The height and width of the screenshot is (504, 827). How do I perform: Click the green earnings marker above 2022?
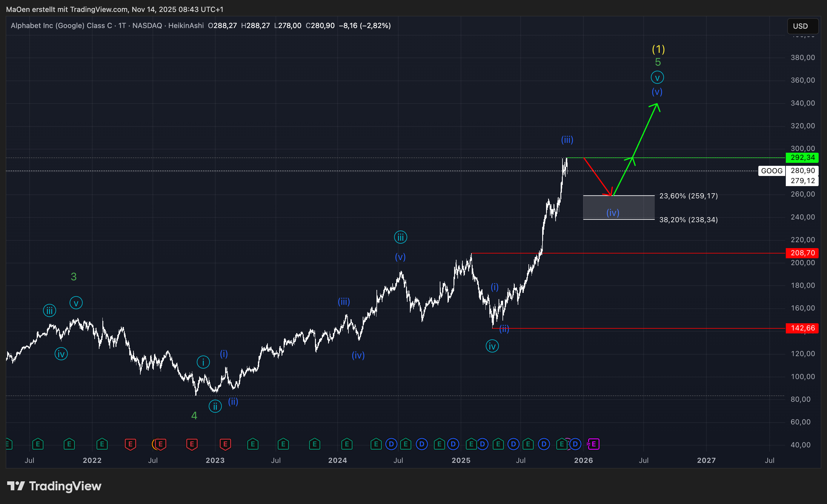(102, 444)
